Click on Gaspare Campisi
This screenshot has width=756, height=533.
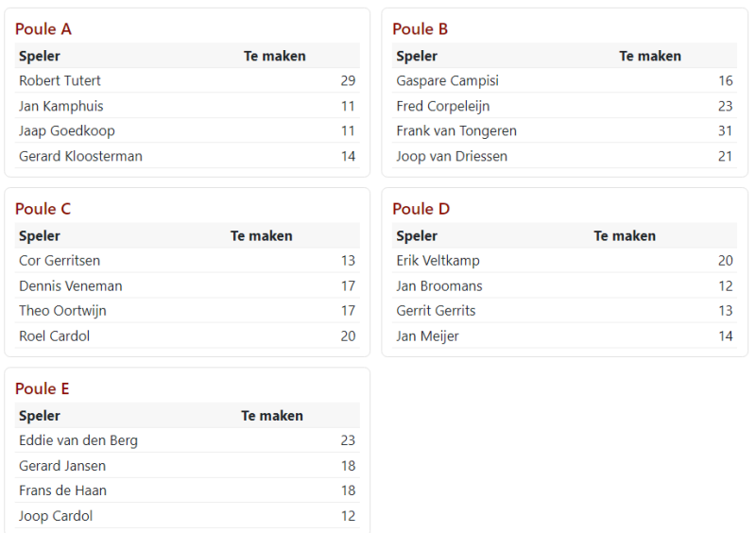pyautogui.click(x=447, y=81)
